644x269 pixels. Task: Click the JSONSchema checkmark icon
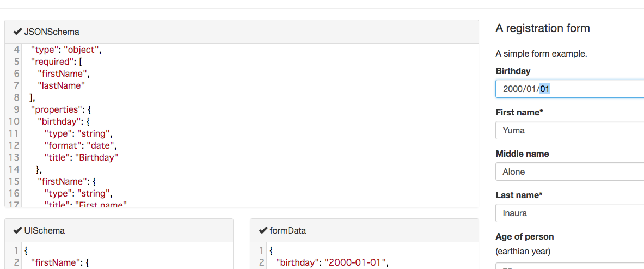[17, 32]
